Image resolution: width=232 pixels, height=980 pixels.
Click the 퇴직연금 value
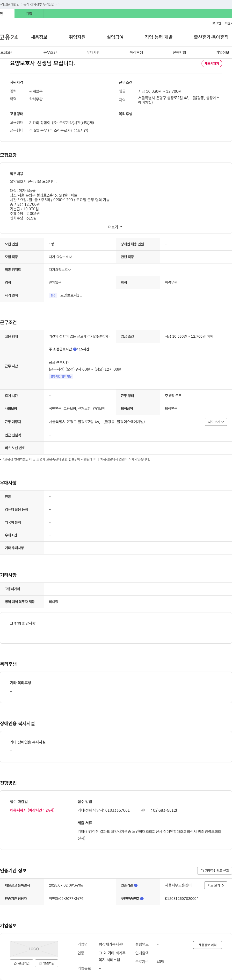click(171, 409)
